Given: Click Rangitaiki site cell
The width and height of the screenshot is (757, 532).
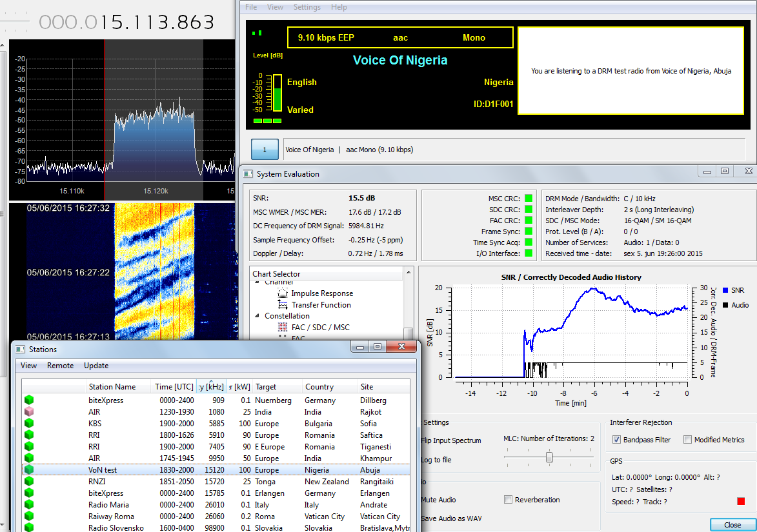Looking at the screenshot, I should pyautogui.click(x=377, y=481).
